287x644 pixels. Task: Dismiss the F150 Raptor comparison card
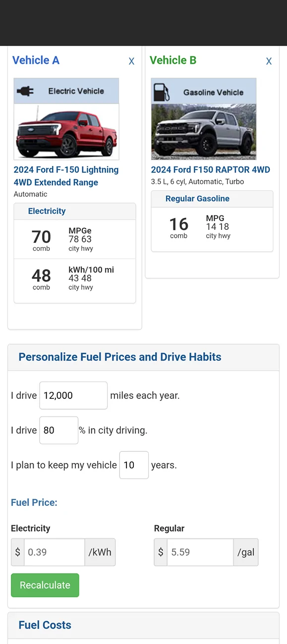coord(269,61)
